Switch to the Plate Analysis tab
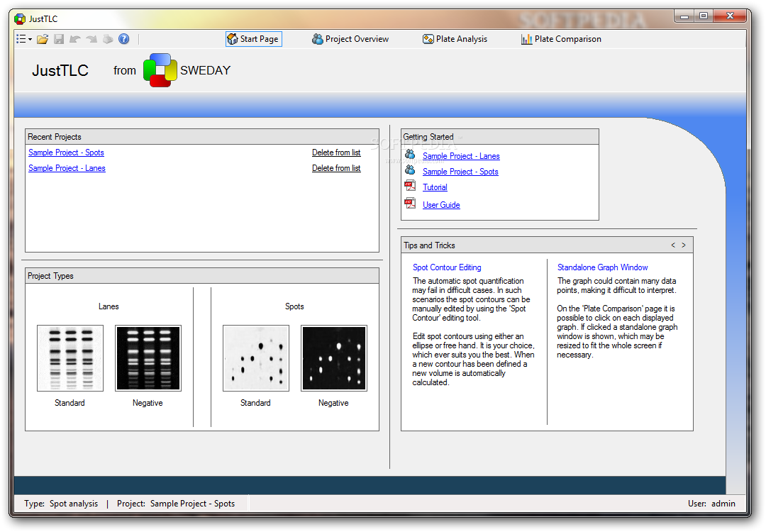The height and width of the screenshot is (532, 766). 455,39
